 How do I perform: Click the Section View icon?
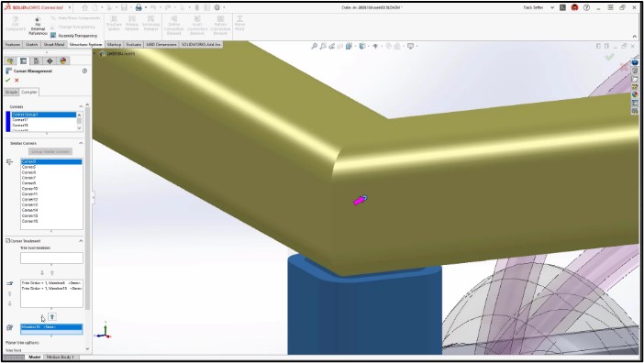click(340, 47)
